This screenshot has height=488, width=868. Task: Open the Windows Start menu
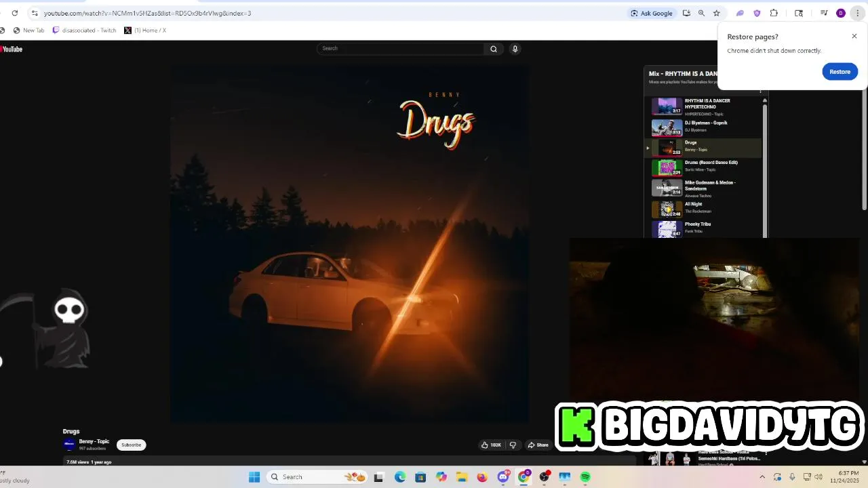tap(254, 477)
